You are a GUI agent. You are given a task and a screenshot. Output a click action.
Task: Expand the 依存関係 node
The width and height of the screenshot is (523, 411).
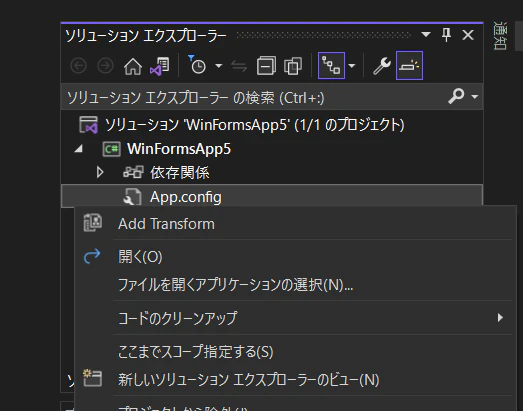(x=99, y=172)
